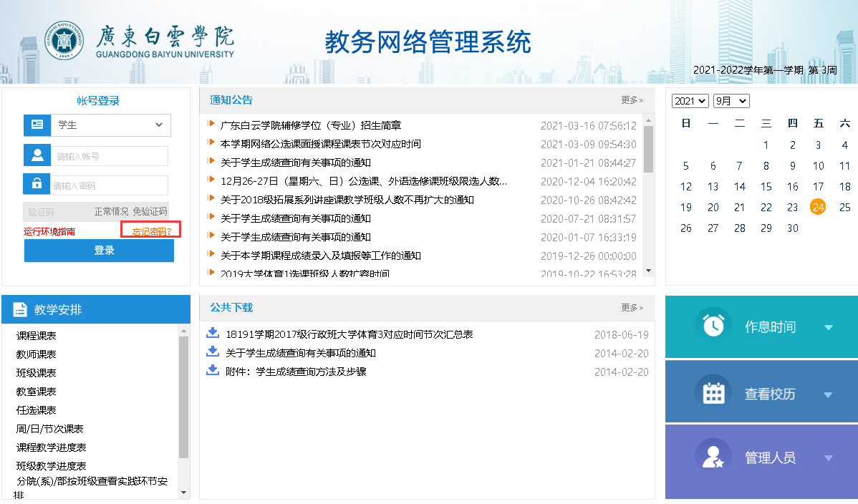Open 课程课表 in teaching arrangement list

(37, 336)
